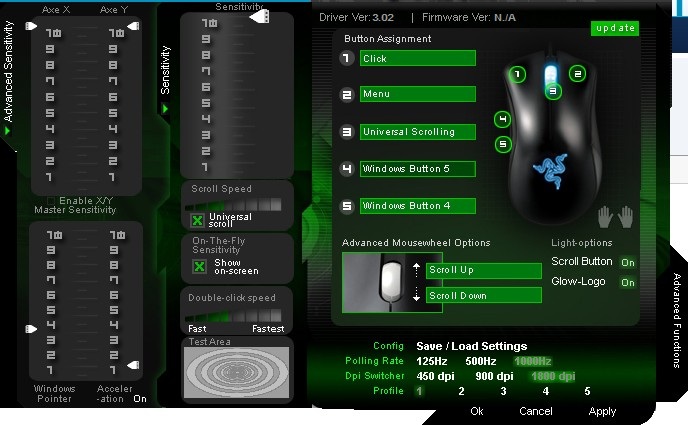Select 500Hz polling rate
The width and height of the screenshot is (688, 425).
point(481,361)
